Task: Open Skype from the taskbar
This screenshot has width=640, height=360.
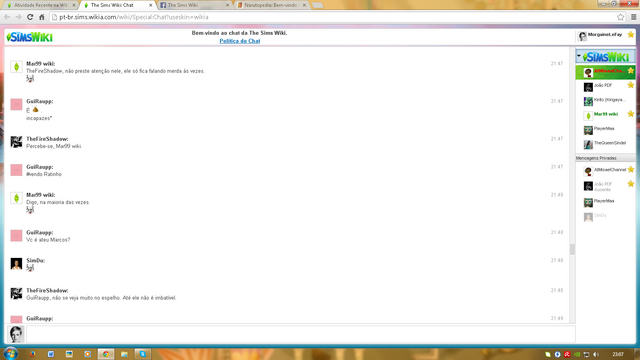Action: pyautogui.click(x=142, y=354)
